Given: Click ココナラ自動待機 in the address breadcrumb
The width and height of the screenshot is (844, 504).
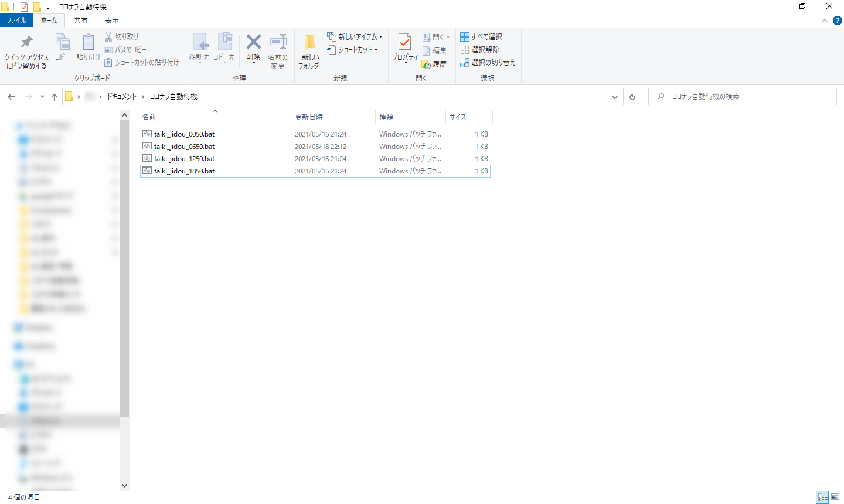Looking at the screenshot, I should [173, 96].
